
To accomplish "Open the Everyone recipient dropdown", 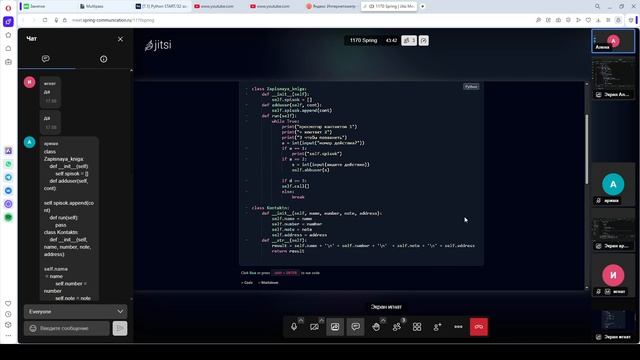I will (x=76, y=311).
